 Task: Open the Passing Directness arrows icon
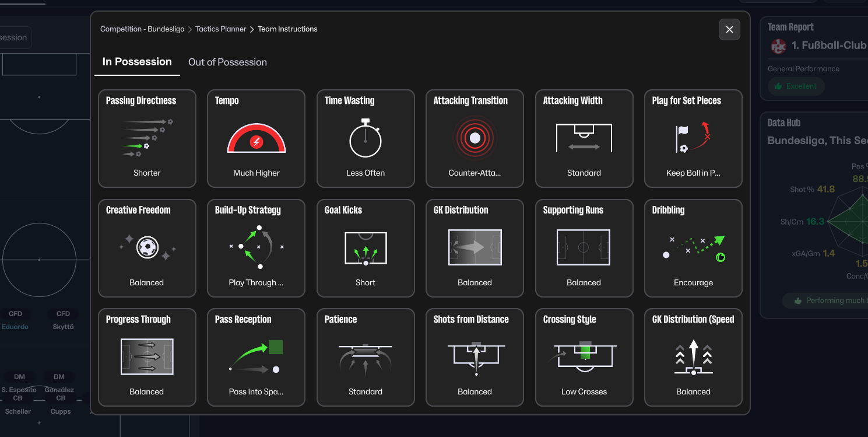click(147, 138)
